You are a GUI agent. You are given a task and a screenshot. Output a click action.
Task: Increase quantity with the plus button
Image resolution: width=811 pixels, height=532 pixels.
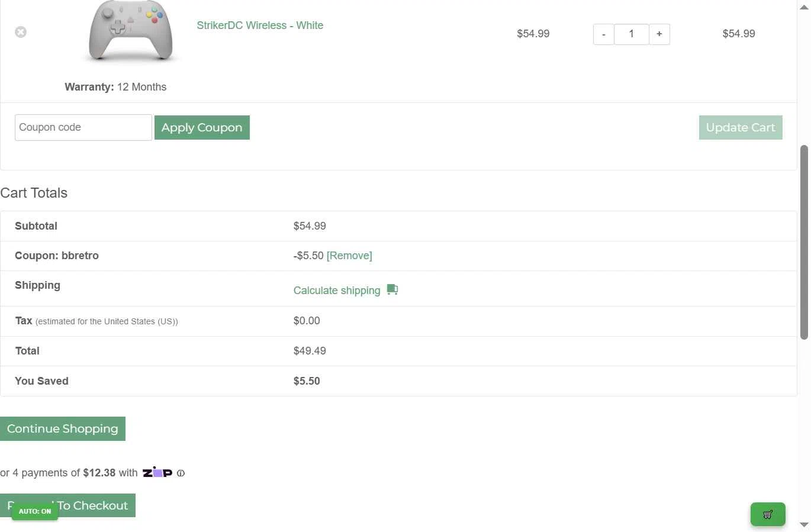(x=659, y=34)
